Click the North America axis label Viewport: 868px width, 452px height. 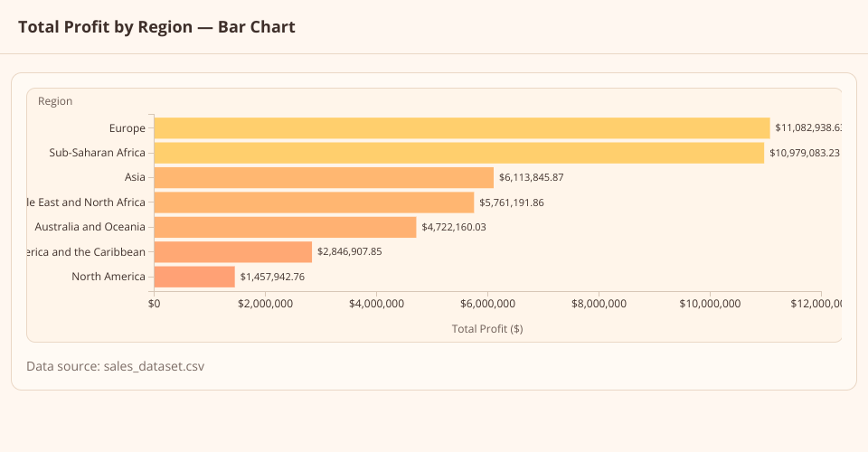108,277
